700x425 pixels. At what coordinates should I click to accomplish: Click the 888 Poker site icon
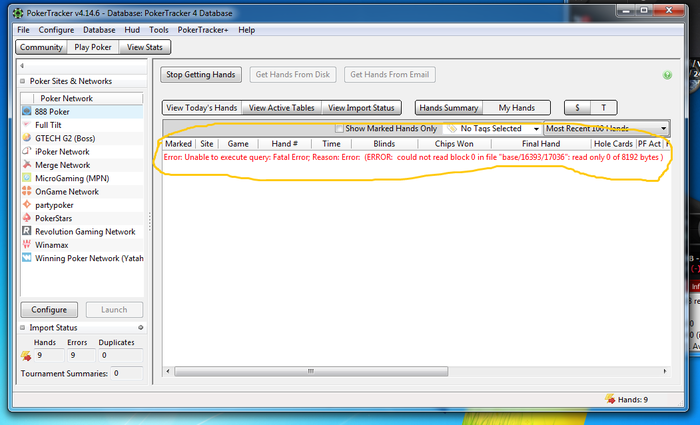tap(27, 111)
